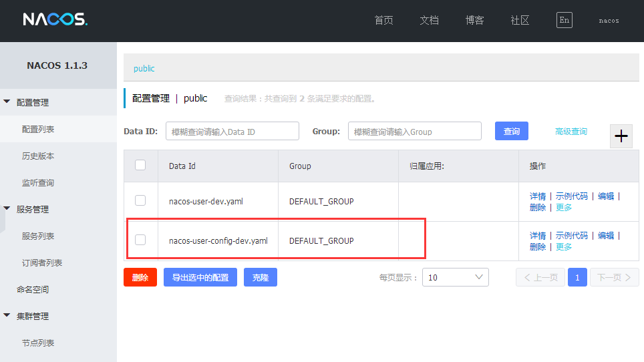The height and width of the screenshot is (362, 644).
Task: Click 删除 link for nacos-user-dev.yaml
Action: point(538,207)
